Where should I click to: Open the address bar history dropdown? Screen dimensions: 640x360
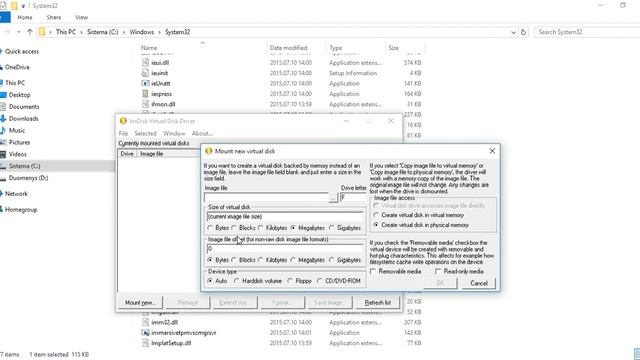513,32
